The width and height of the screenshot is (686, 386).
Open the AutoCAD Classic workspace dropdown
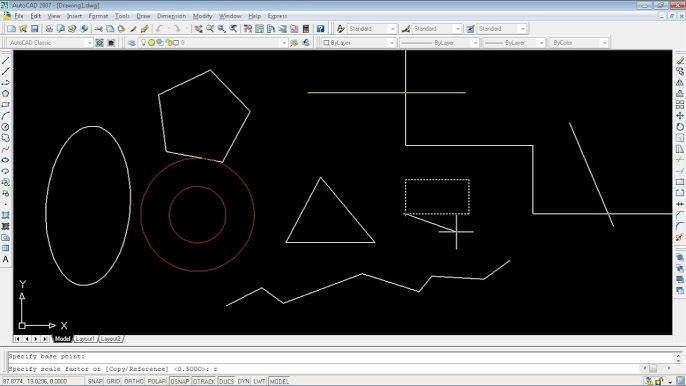[50, 43]
